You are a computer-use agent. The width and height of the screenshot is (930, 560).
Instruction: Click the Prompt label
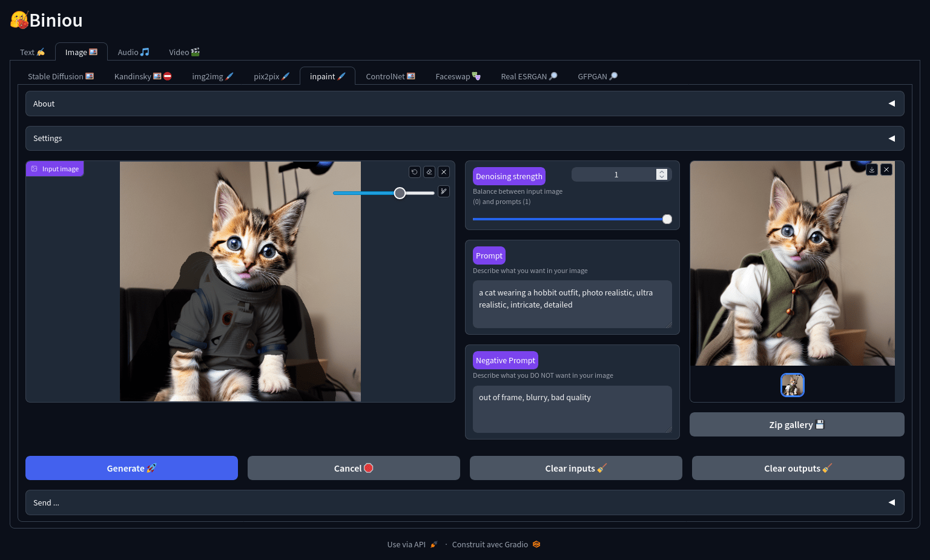[489, 255]
